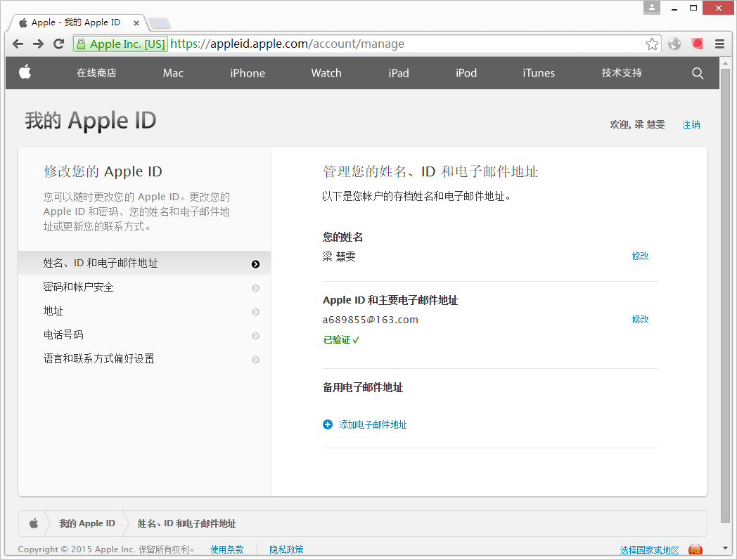Viewport: 737px width, 560px height.
Task: Open 技术支持 in the nav bar
Action: [622, 73]
